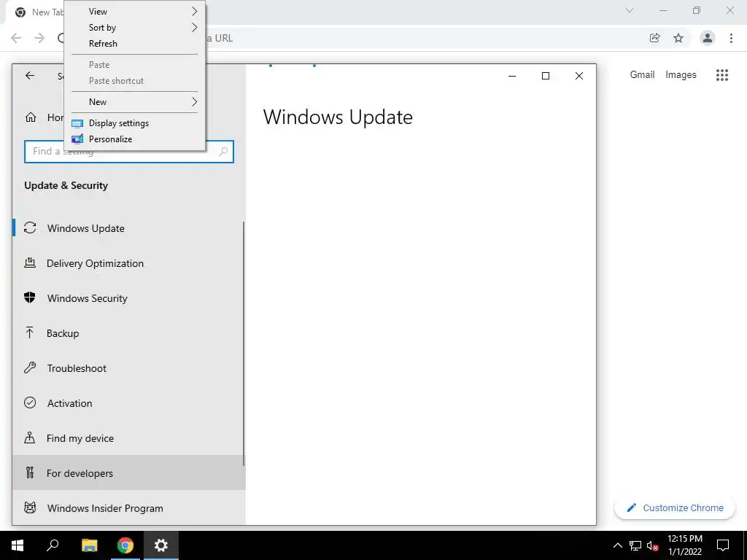Switch to Chrome from taskbar
Screen dimensions: 747x560
tap(125, 545)
